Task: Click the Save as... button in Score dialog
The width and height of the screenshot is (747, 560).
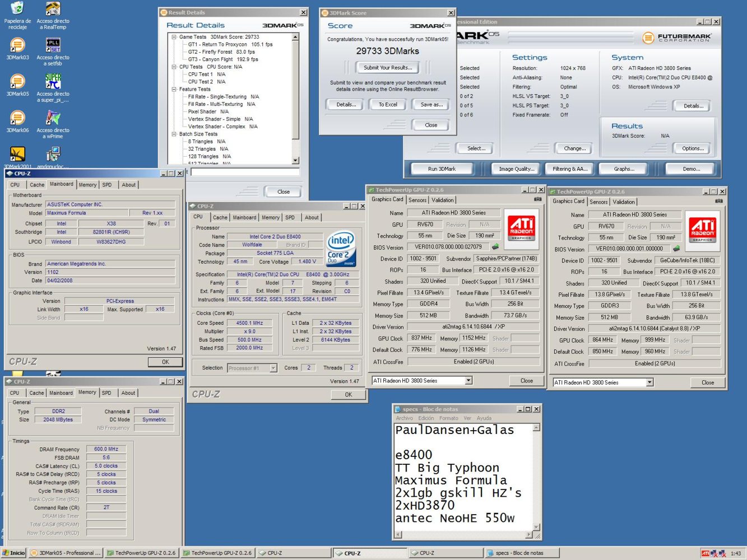Action: click(x=432, y=104)
